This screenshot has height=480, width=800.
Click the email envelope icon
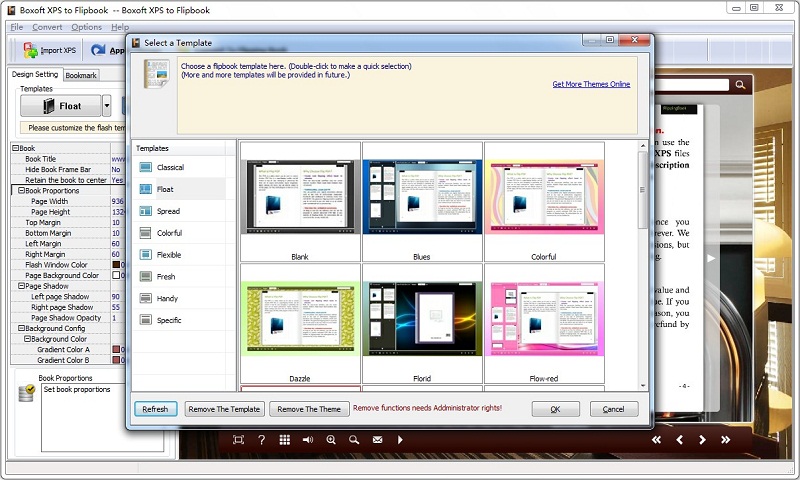point(377,440)
